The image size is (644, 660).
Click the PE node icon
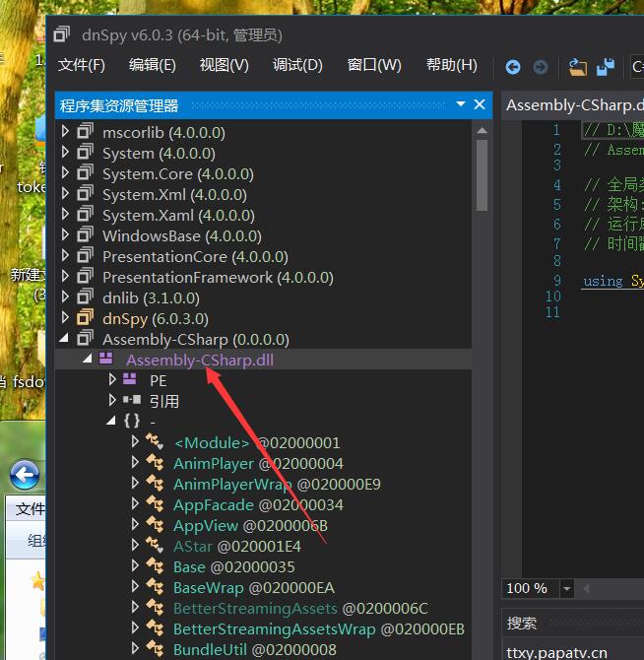point(130,380)
